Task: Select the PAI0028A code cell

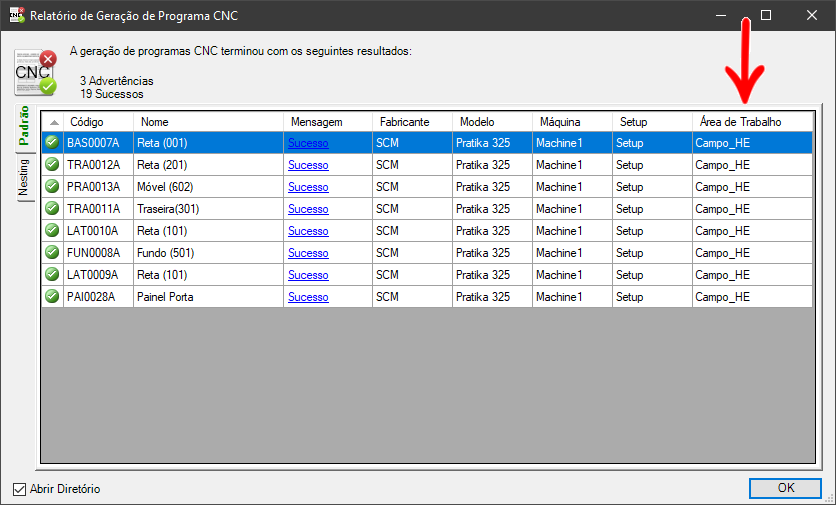Action: (98, 297)
